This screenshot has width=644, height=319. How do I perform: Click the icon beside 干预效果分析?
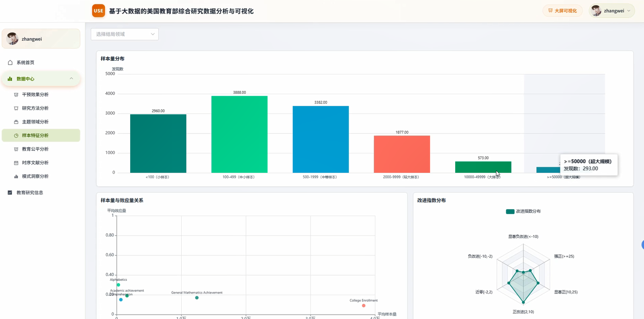point(16,95)
